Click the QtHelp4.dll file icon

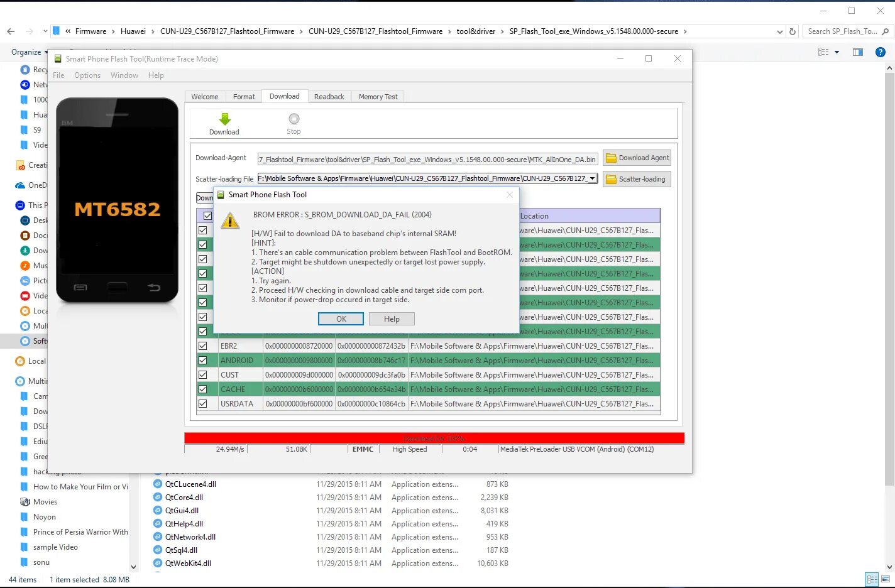coord(158,523)
